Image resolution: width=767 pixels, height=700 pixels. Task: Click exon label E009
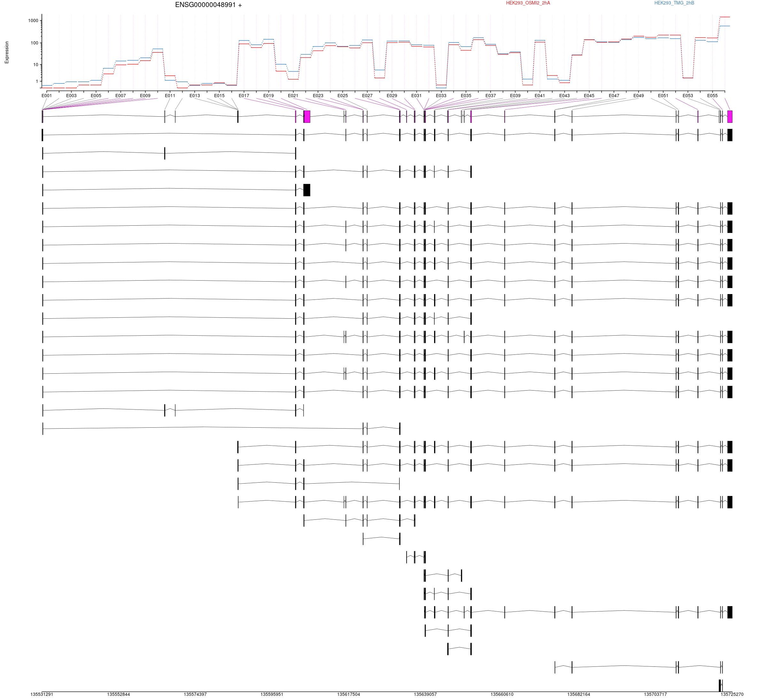click(145, 96)
